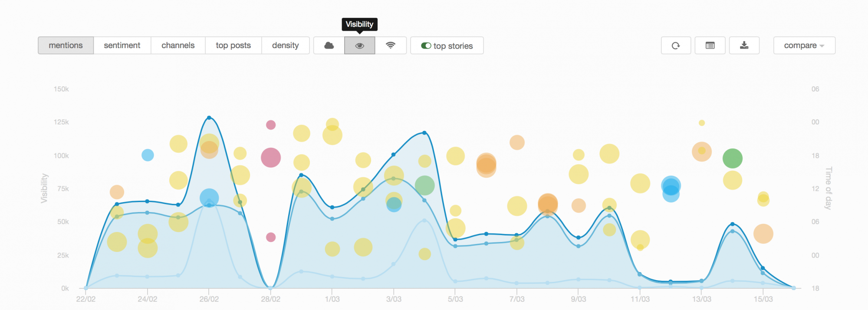This screenshot has width=868, height=310.
Task: Toggle the top stories switch
Action: tap(426, 46)
